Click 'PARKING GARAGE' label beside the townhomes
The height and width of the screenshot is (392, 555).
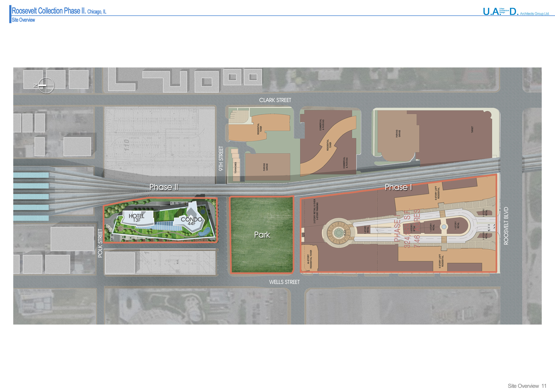265,167
